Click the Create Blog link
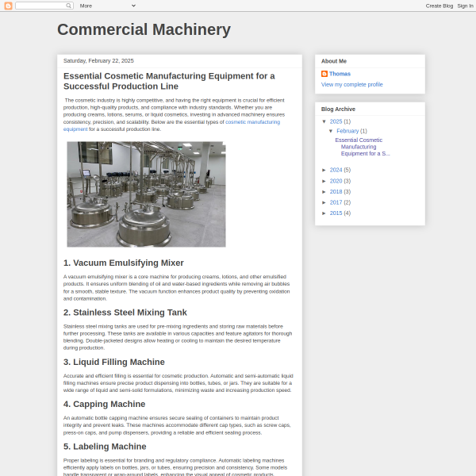This screenshot has height=476, width=476. pyautogui.click(x=439, y=6)
